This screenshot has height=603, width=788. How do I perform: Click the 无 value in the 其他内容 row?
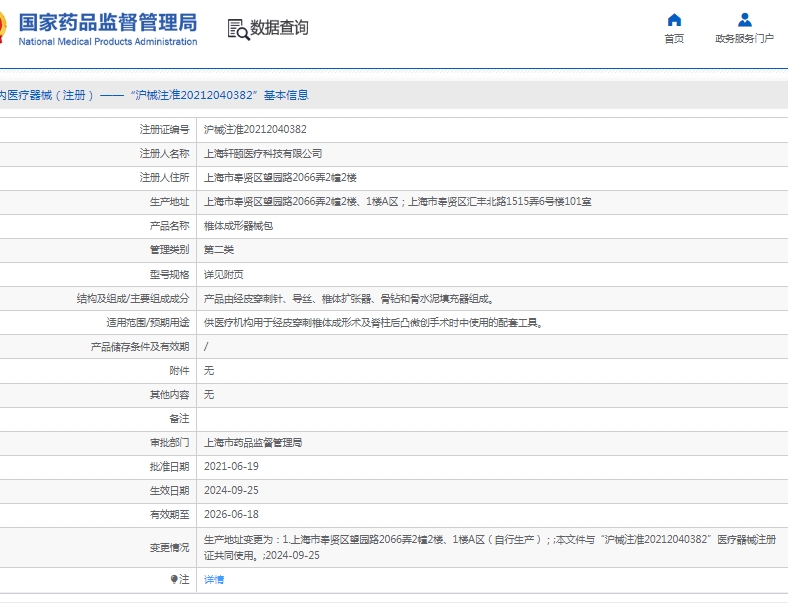(x=209, y=394)
